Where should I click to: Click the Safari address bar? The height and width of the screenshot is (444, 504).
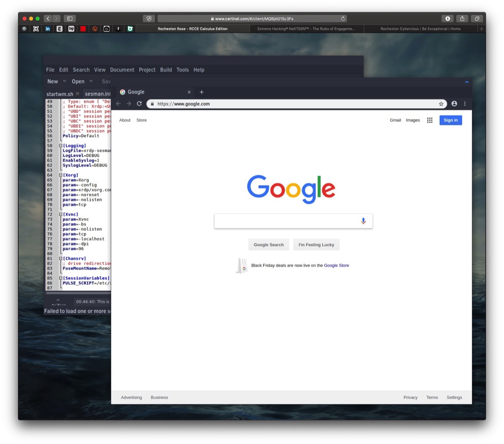coord(252,18)
